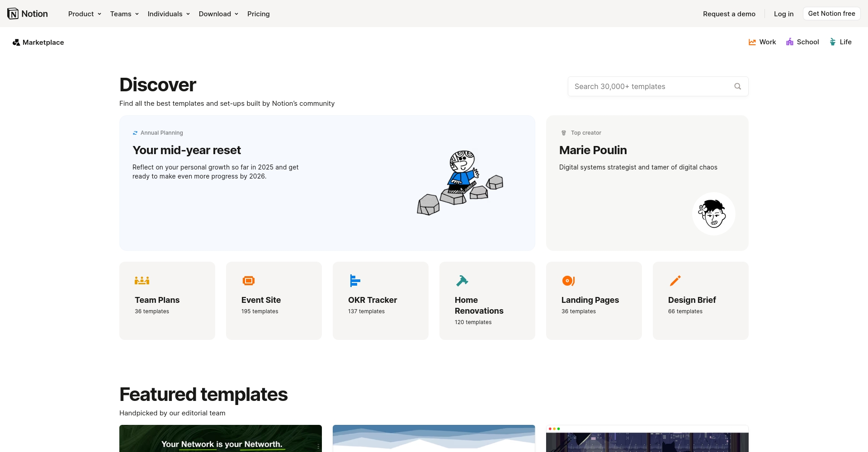Click the Notion logo icon

(x=13, y=14)
